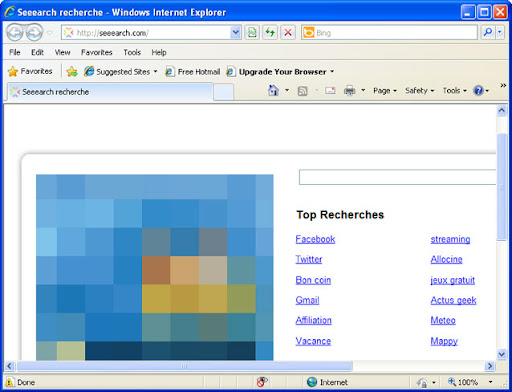Click the vertical scrollbar thumb

[502, 187]
